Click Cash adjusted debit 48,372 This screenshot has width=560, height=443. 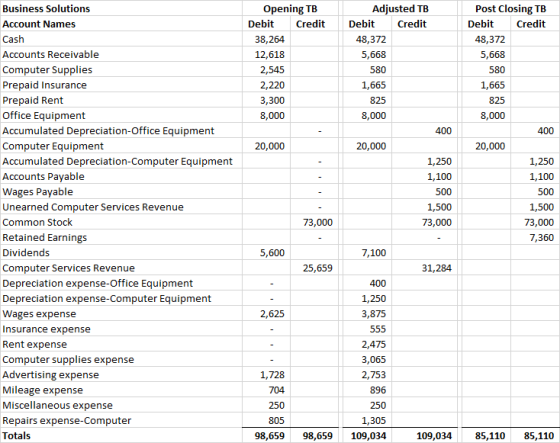pyautogui.click(x=371, y=39)
